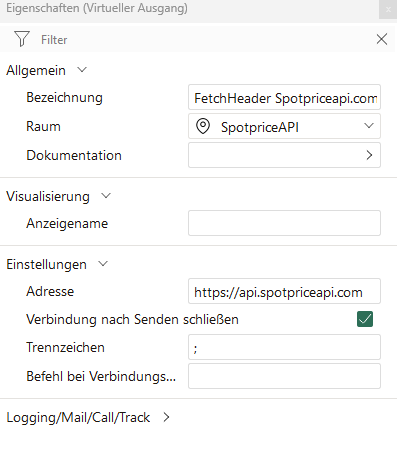The image size is (397, 458).
Task: Click the Trennzeichen input field
Action: click(284, 347)
